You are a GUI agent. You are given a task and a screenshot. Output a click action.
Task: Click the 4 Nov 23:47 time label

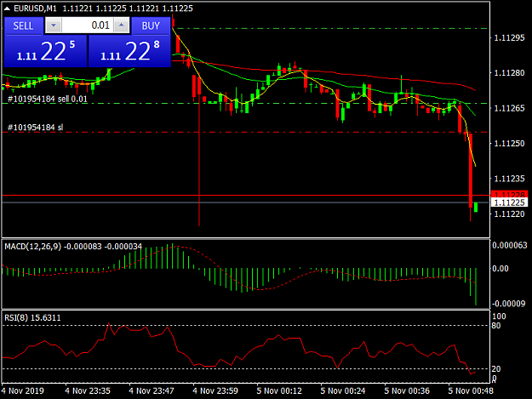[x=152, y=390]
